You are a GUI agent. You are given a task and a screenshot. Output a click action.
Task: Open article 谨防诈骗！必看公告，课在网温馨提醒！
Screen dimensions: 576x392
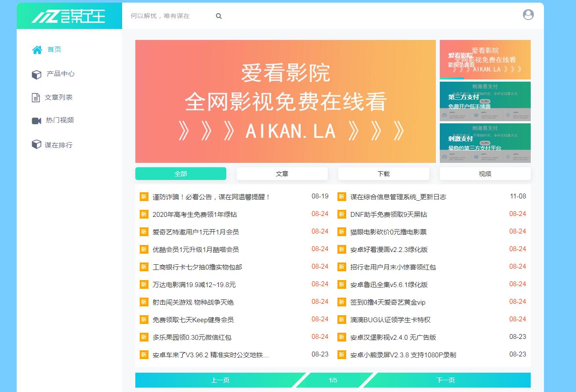(x=211, y=197)
